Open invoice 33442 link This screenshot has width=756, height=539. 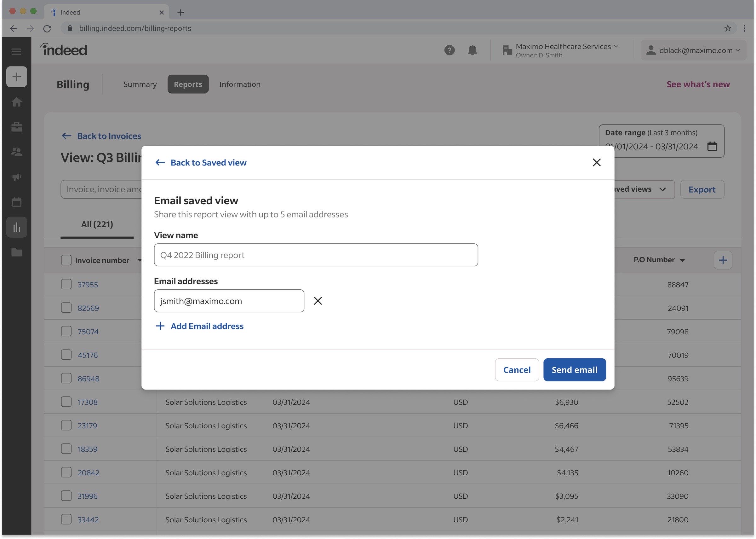[x=88, y=520]
